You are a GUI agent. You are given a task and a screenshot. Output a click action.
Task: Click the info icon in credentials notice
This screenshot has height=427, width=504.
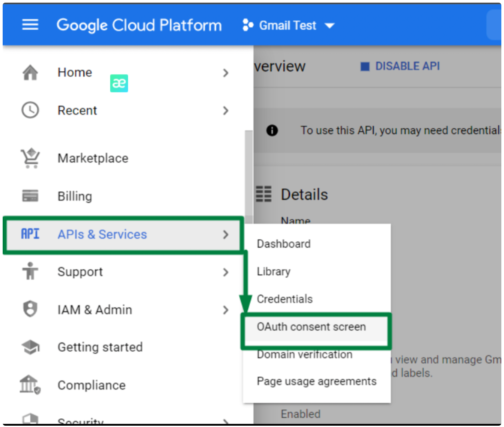tap(272, 130)
